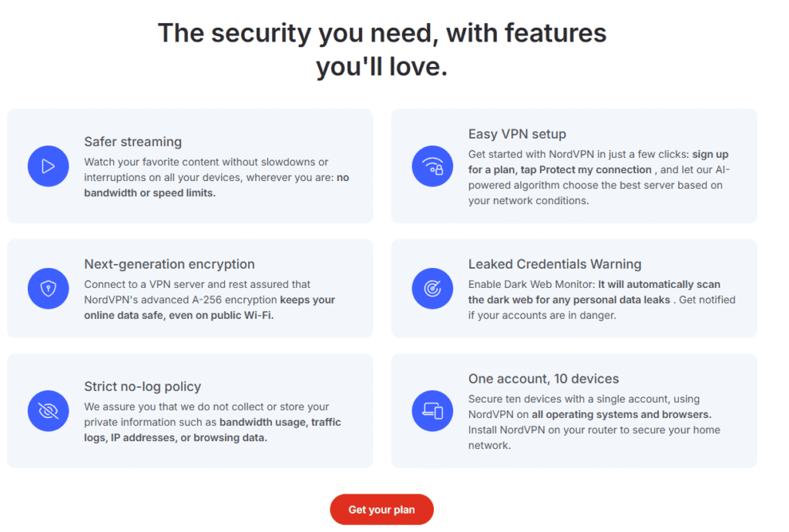Viewport: 789px width, 532px height.
Task: Click the One account multi-device icon
Action: pyautogui.click(x=432, y=410)
